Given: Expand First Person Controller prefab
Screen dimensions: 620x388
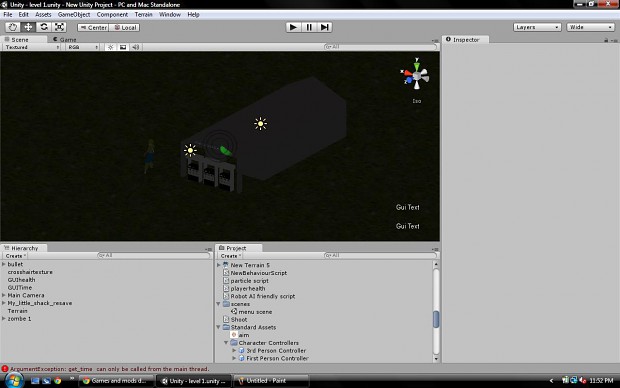Looking at the screenshot, I should (x=234, y=358).
